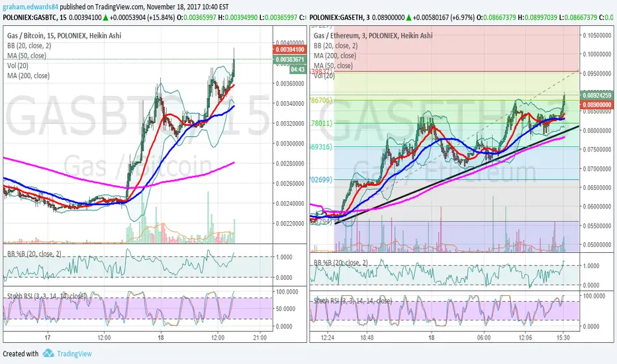This screenshot has width=617, height=364.
Task: Select BB (20, close, 2) in Gas/Bitcoin chart
Action: (x=29, y=46)
